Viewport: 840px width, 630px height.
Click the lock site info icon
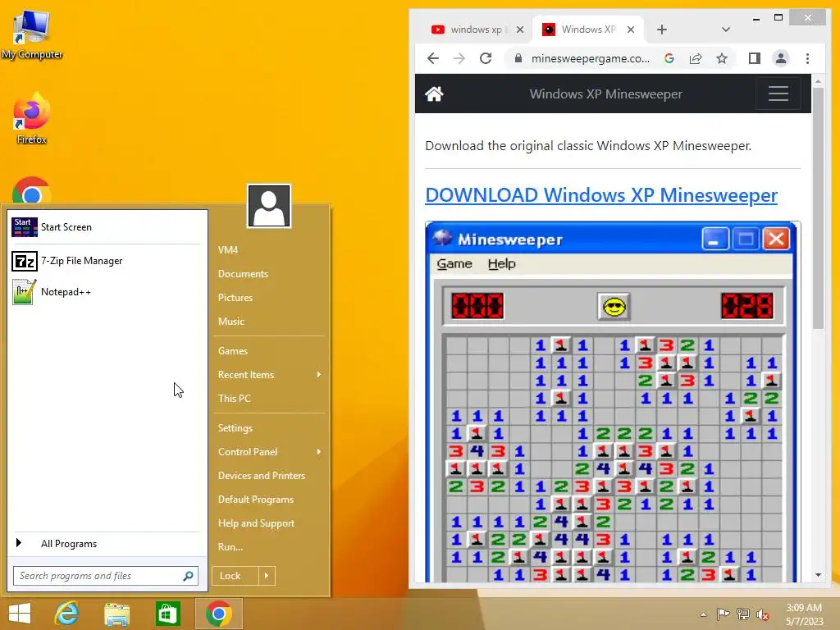tap(518, 58)
